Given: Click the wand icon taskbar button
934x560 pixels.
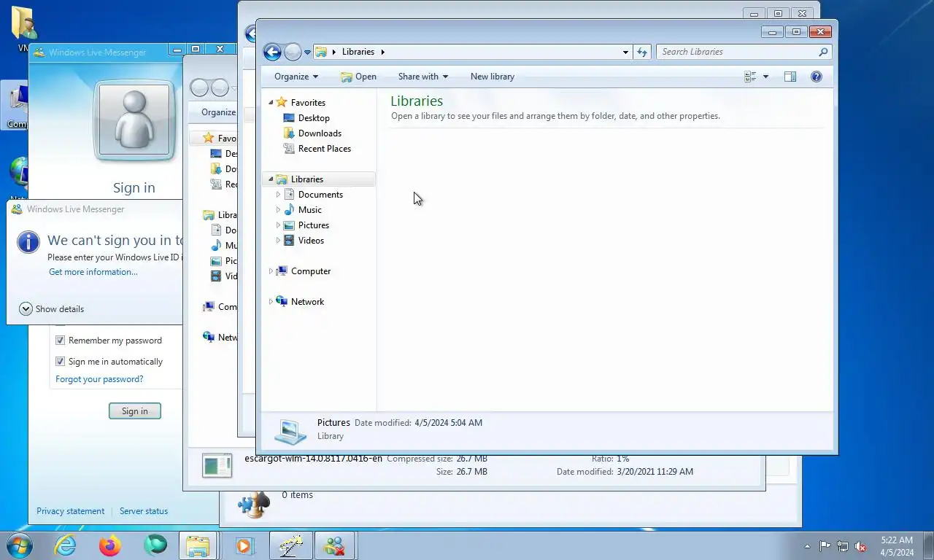Looking at the screenshot, I should (291, 545).
